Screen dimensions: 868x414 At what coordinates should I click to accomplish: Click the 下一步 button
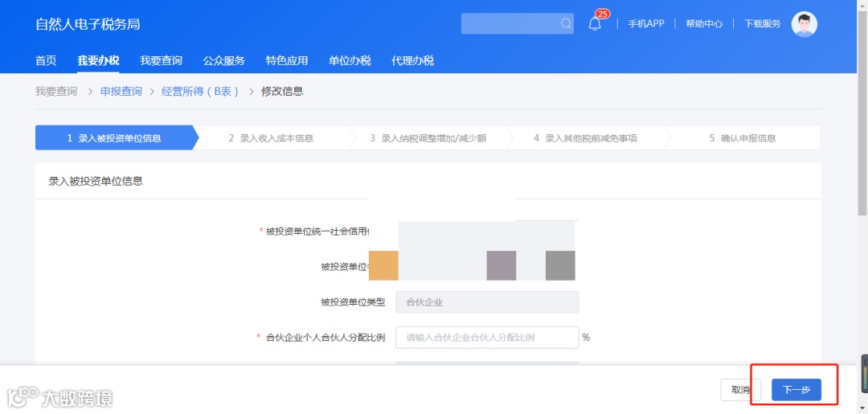tap(796, 390)
